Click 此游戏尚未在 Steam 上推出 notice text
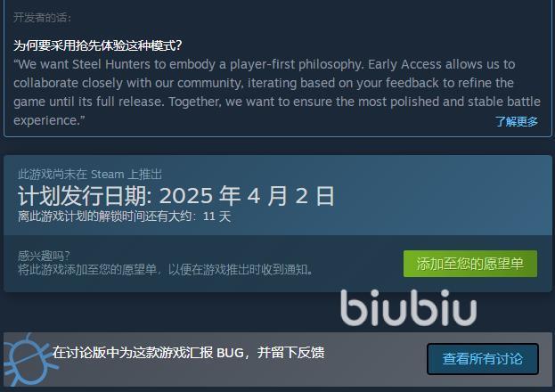This screenshot has height=392, width=555. (x=90, y=175)
